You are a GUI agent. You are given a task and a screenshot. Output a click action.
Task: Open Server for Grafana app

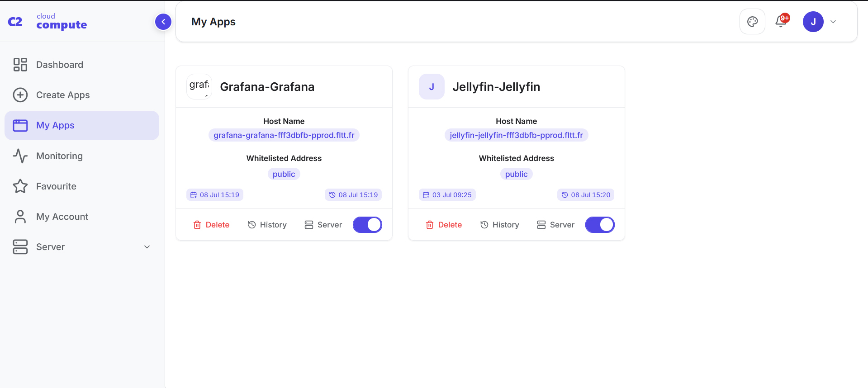(323, 225)
